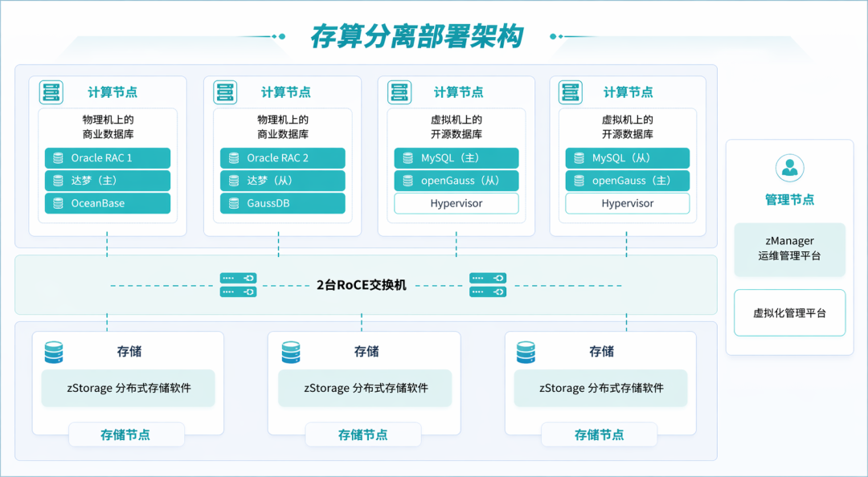Click the database icon next to openGauss（主）

coord(579,181)
